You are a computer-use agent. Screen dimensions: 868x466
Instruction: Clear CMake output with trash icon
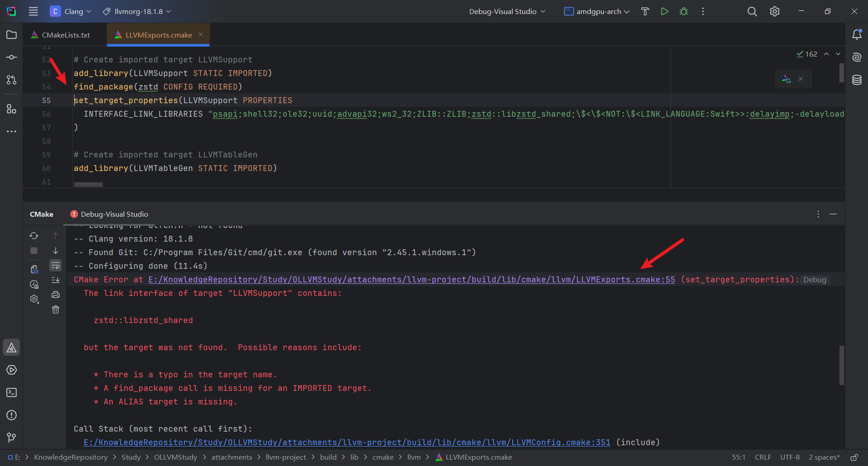(x=56, y=309)
